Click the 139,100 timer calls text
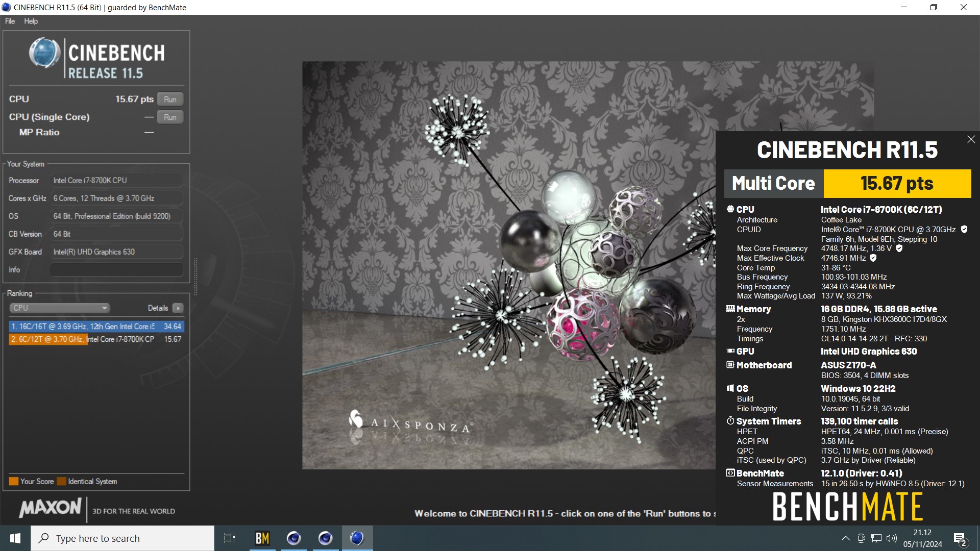The image size is (980, 551). point(860,421)
